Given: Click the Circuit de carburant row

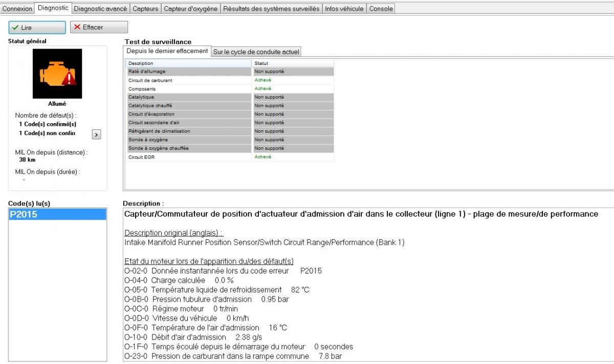Looking at the screenshot, I should (189, 80).
